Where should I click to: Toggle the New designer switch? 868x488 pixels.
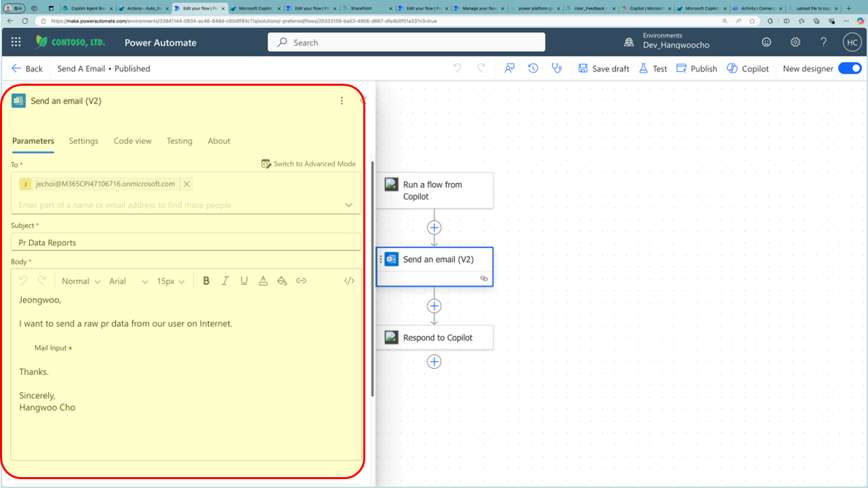tap(850, 68)
